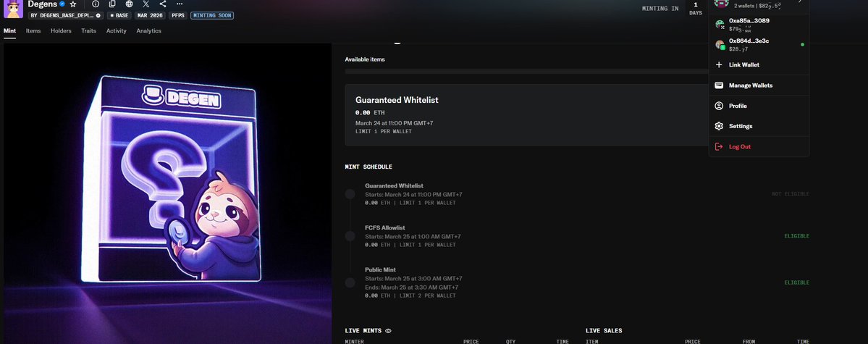
Task: Click the Link Wallet option
Action: pyautogui.click(x=759, y=64)
